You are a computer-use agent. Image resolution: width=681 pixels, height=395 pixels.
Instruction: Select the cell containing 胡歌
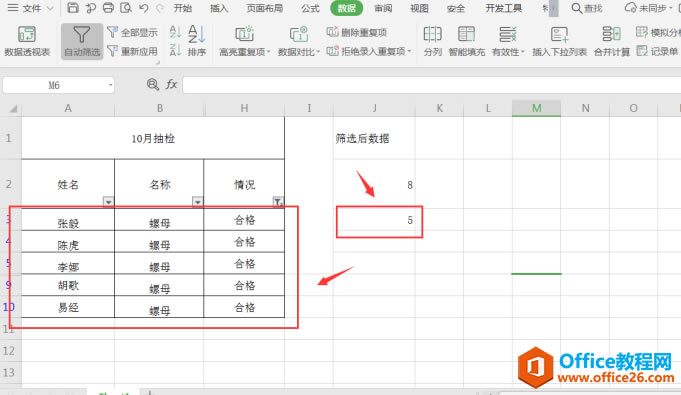tap(68, 285)
